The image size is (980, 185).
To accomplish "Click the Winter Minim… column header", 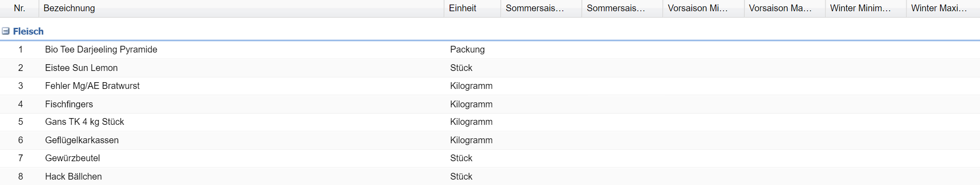I will [x=860, y=8].
